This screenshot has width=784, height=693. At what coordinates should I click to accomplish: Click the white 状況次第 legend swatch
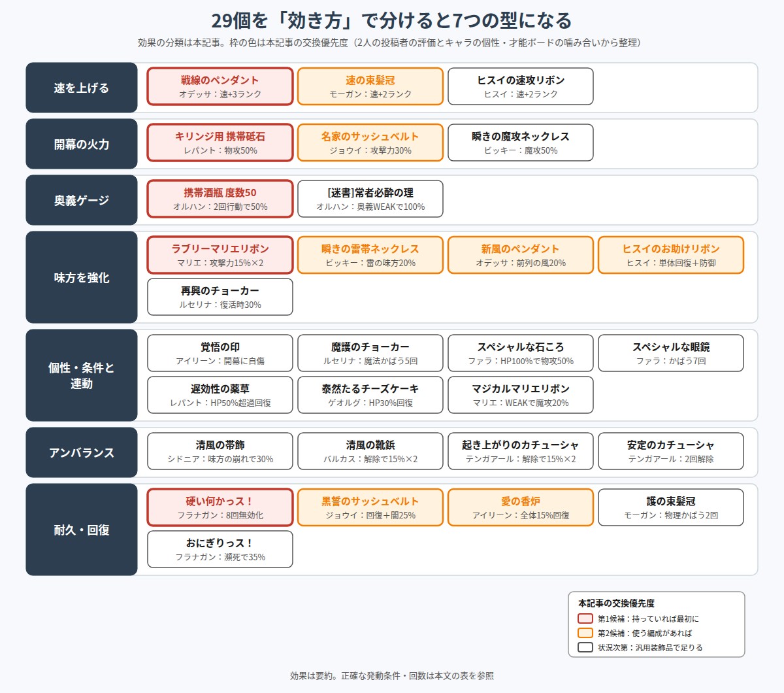tap(585, 647)
